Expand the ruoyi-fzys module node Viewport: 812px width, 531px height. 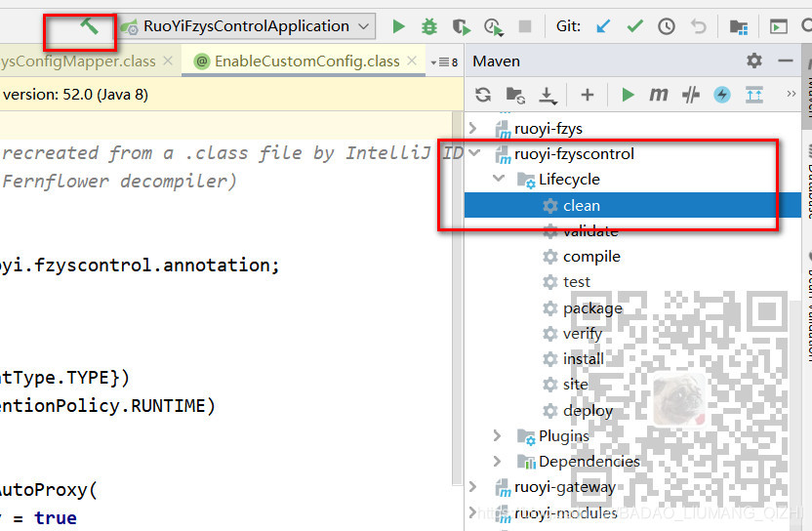pyautogui.click(x=472, y=128)
